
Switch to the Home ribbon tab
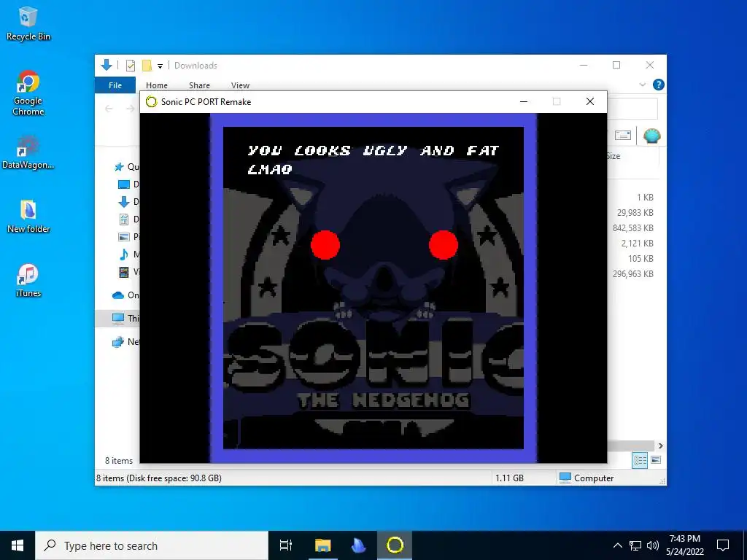[157, 85]
